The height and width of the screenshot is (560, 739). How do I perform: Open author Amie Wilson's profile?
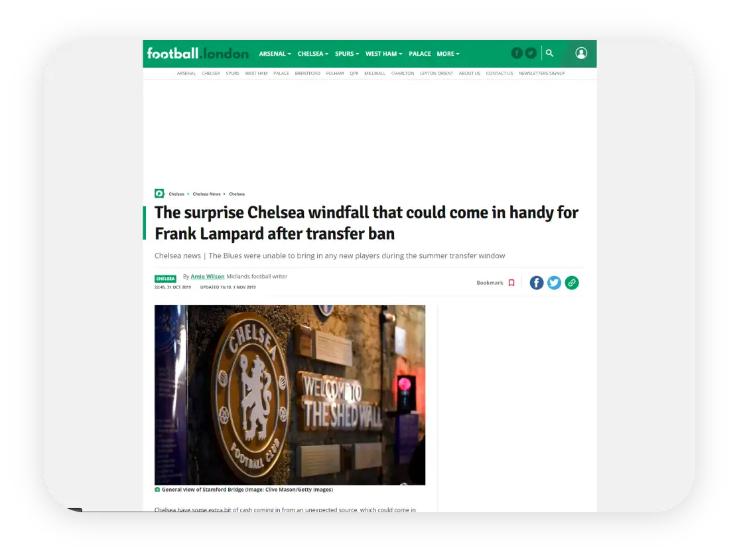208,277
